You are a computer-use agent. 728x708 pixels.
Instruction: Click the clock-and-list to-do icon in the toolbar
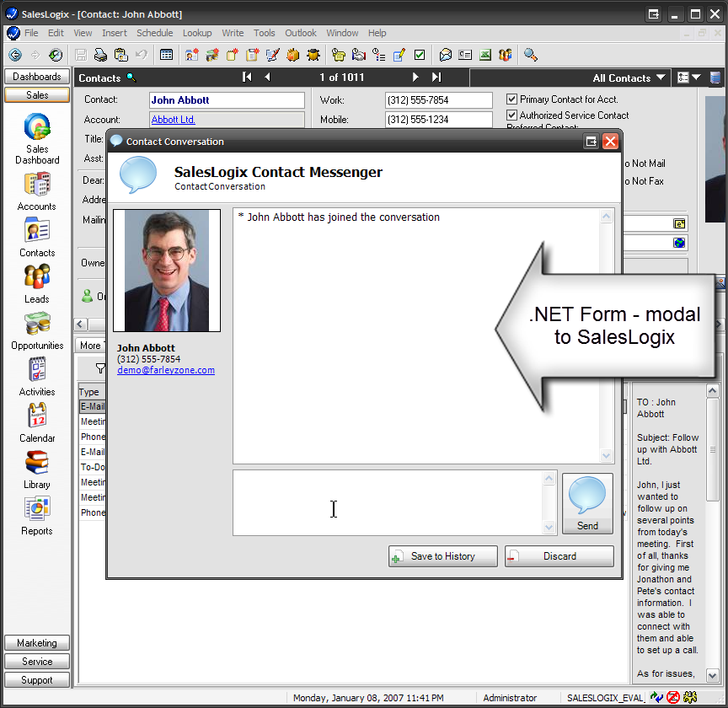pyautogui.click(x=379, y=55)
